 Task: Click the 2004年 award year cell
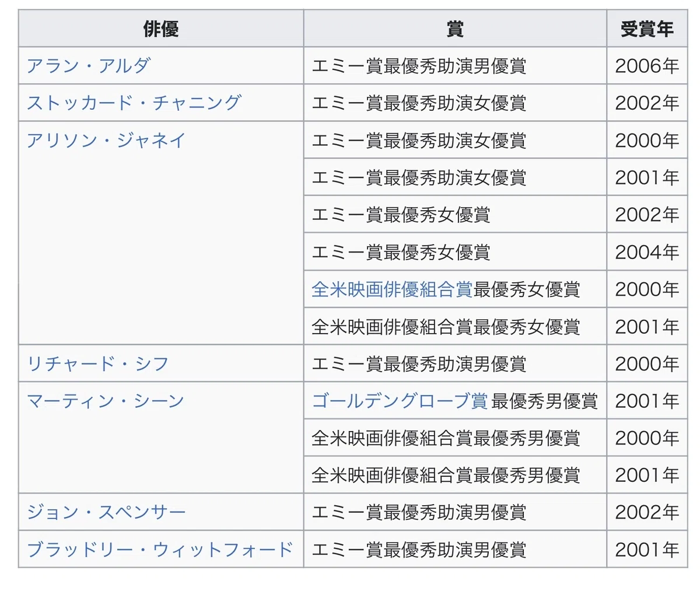point(647,251)
